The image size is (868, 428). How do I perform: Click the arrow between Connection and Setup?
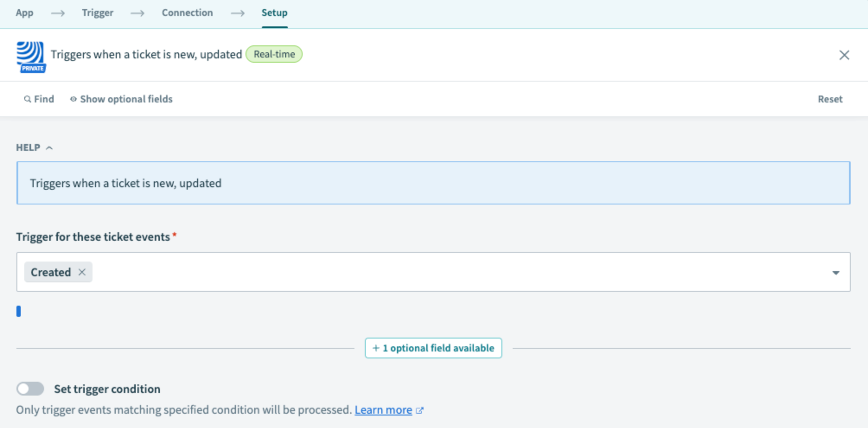pos(237,13)
